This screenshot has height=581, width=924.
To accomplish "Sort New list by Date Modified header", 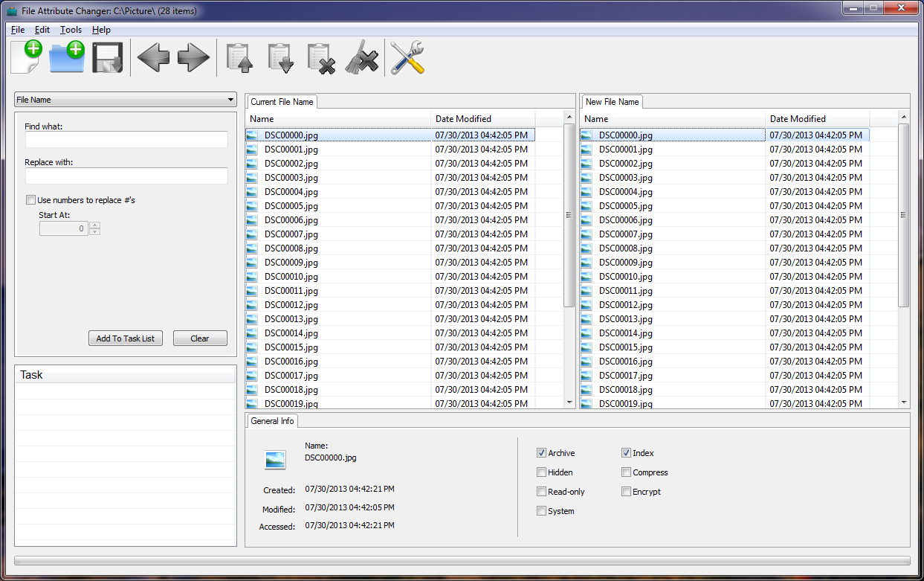I will tap(818, 119).
